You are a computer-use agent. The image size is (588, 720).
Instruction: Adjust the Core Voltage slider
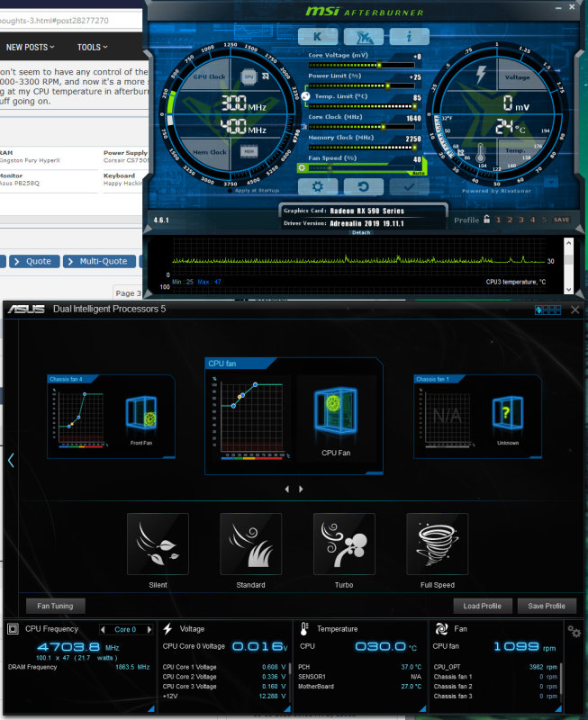coord(362,65)
